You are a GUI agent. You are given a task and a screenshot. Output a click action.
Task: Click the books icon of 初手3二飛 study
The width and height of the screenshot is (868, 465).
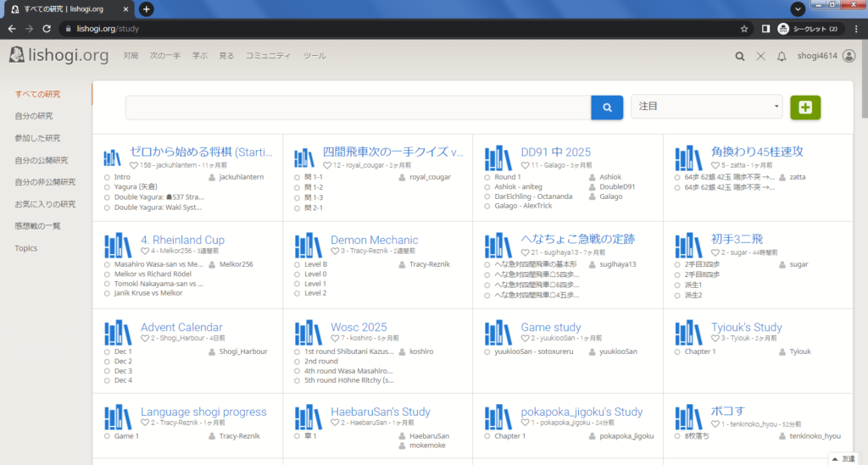(x=688, y=246)
